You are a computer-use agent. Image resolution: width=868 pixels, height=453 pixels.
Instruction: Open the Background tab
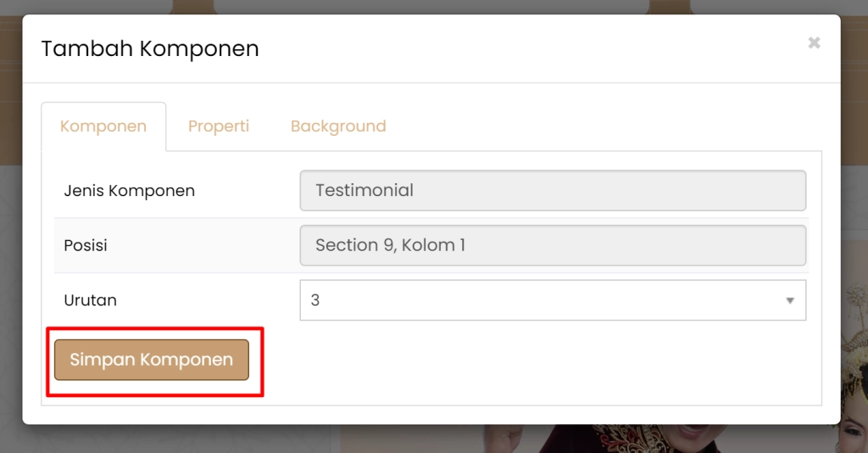tap(338, 126)
